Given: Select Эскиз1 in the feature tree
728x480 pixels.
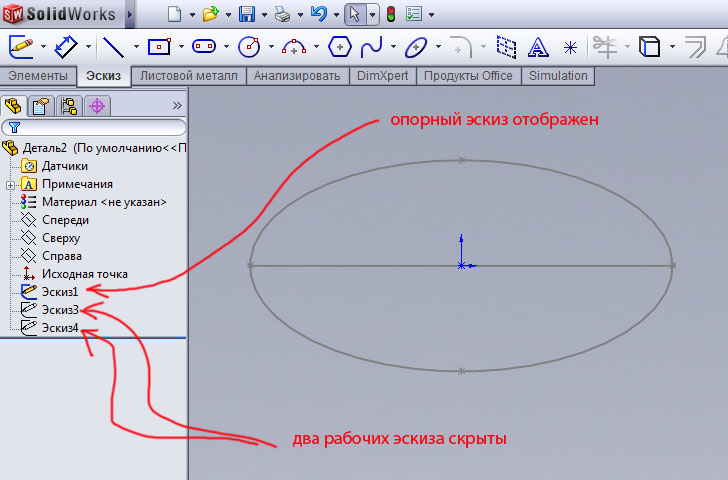Looking at the screenshot, I should point(59,291).
